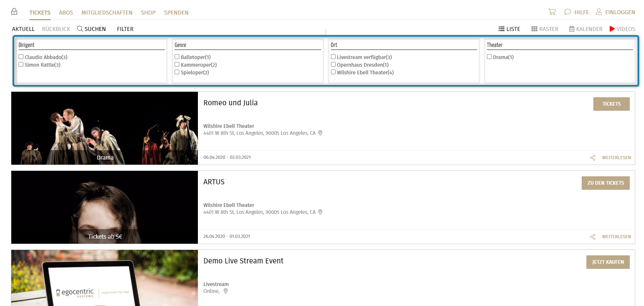This screenshot has height=306, width=644.
Task: Enable the Kammeroper genre checkbox
Action: click(177, 64)
